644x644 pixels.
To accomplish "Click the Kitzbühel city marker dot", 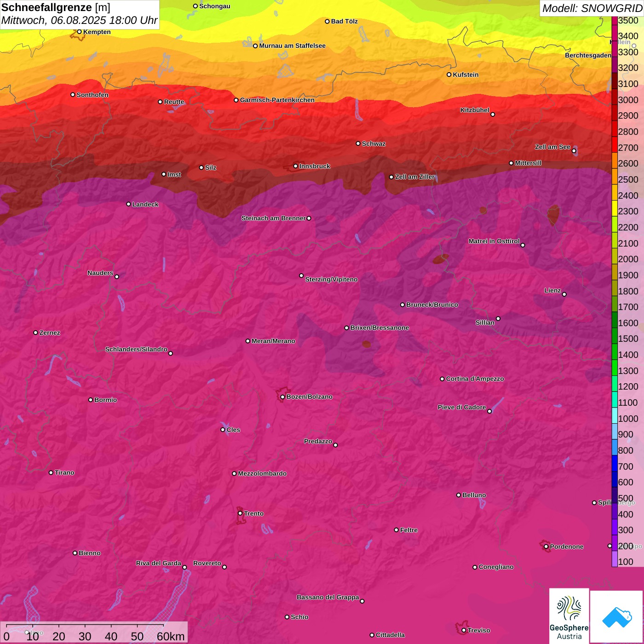I will pyautogui.click(x=493, y=115).
